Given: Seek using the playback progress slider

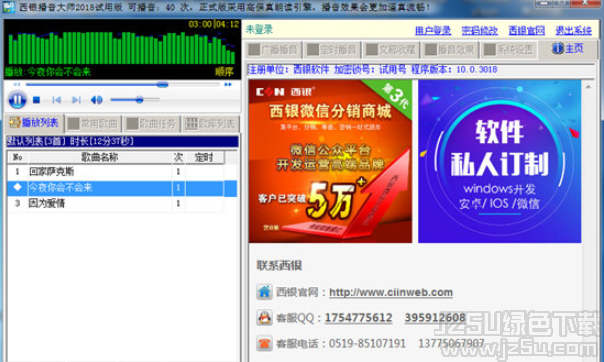Looking at the screenshot, I should coord(162,84).
